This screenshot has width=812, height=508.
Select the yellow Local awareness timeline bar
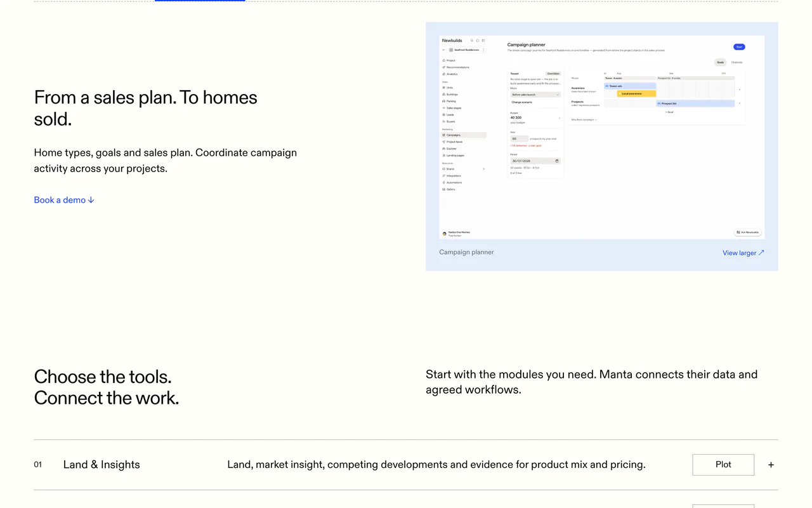(x=636, y=93)
